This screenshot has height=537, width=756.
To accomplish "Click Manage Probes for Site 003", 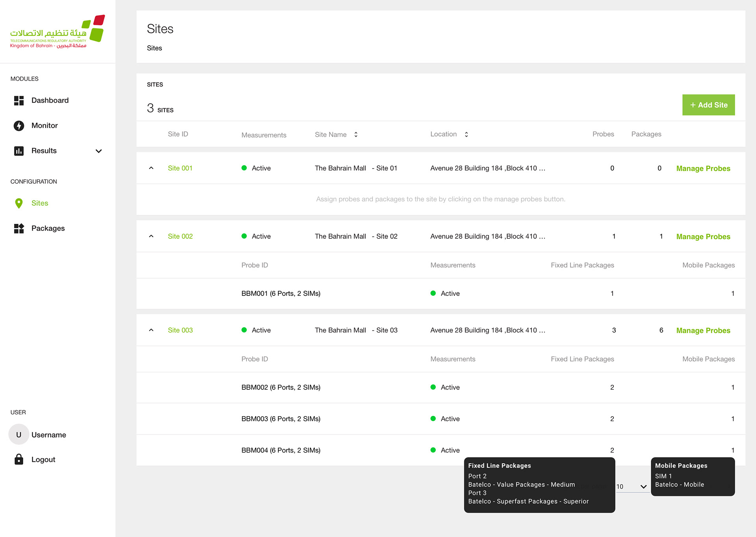I will click(x=703, y=330).
